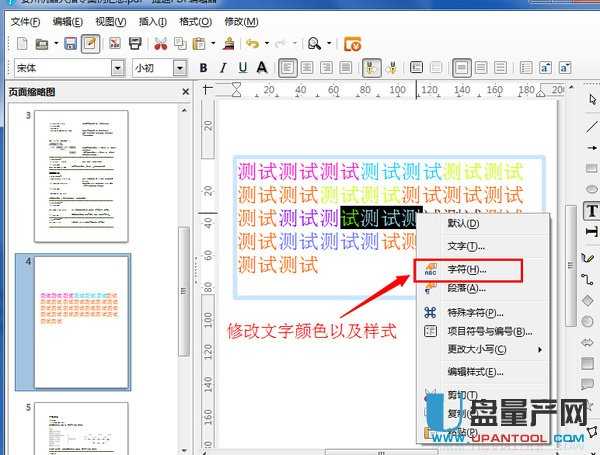The height and width of the screenshot is (455, 600).
Task: Select the Text tool in right sidebar
Action: tap(591, 211)
